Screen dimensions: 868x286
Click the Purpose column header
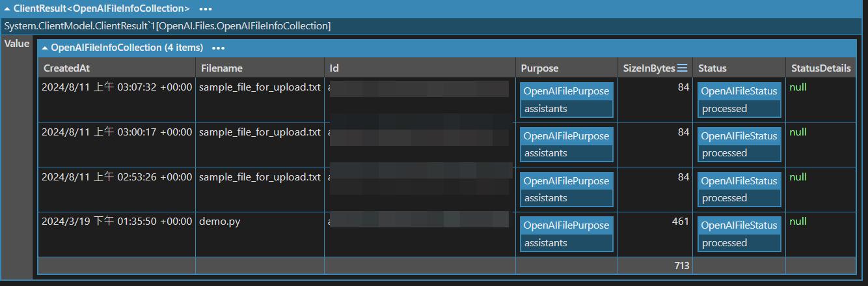pos(539,68)
